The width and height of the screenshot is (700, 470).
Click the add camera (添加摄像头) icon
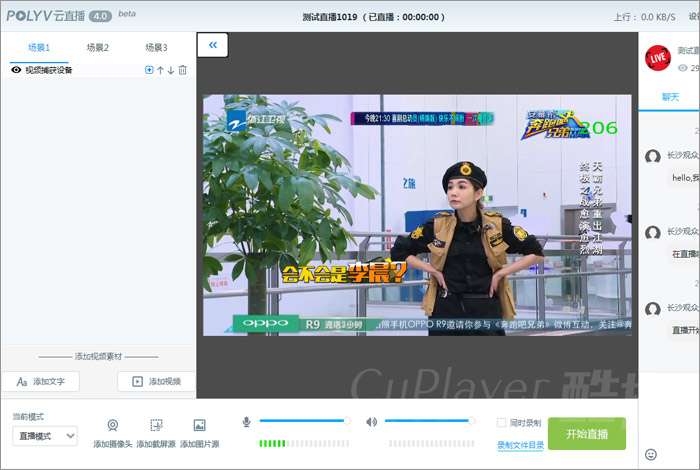click(113, 425)
